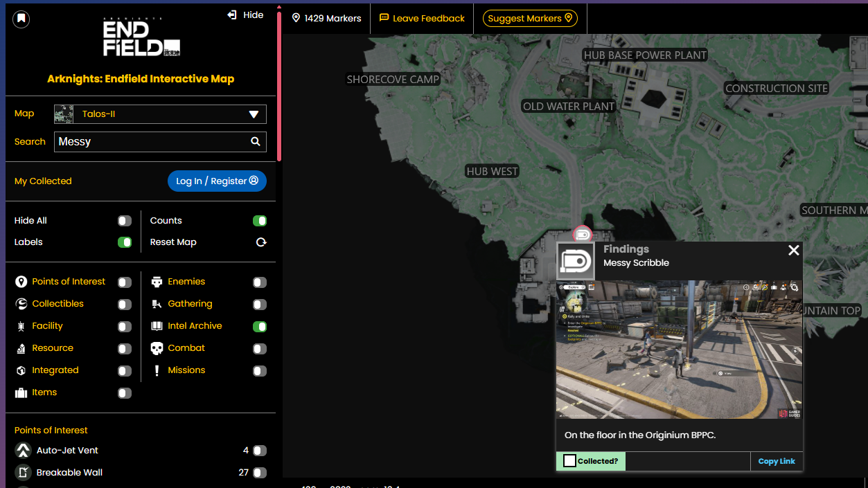Viewport: 868px width, 488px height.
Task: Click the Points of Interest pin icon
Action: (x=21, y=282)
